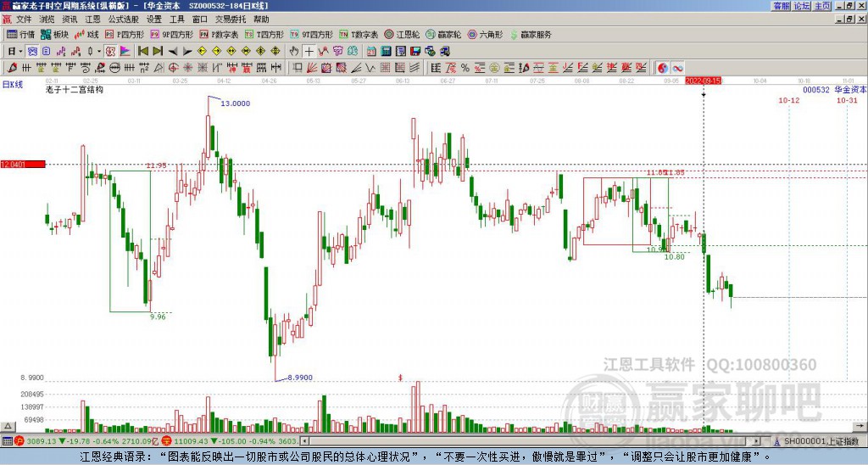This screenshot has height=465, width=868.
Task: Open the 六角形 tool
Action: [x=485, y=34]
